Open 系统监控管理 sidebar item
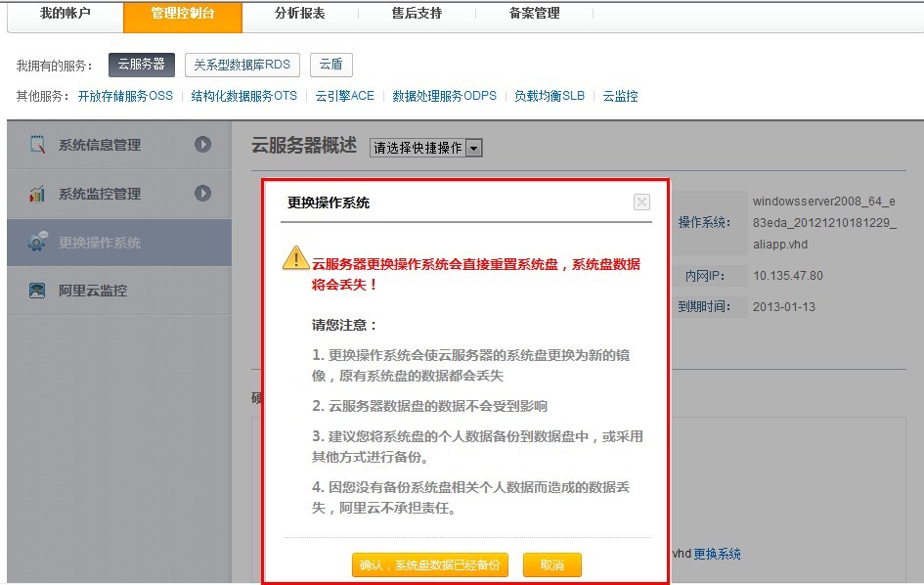Screen dimensions: 924x585 tap(119, 194)
